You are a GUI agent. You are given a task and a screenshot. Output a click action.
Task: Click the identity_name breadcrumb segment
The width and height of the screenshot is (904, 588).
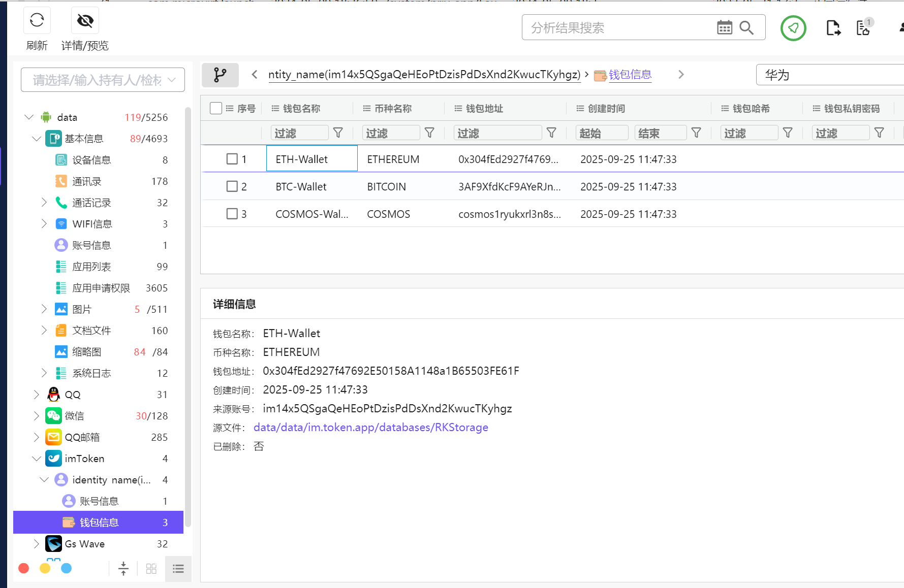(x=424, y=75)
